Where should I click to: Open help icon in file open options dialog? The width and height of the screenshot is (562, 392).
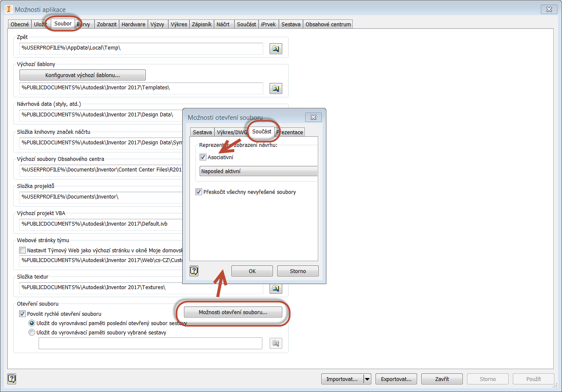(194, 271)
